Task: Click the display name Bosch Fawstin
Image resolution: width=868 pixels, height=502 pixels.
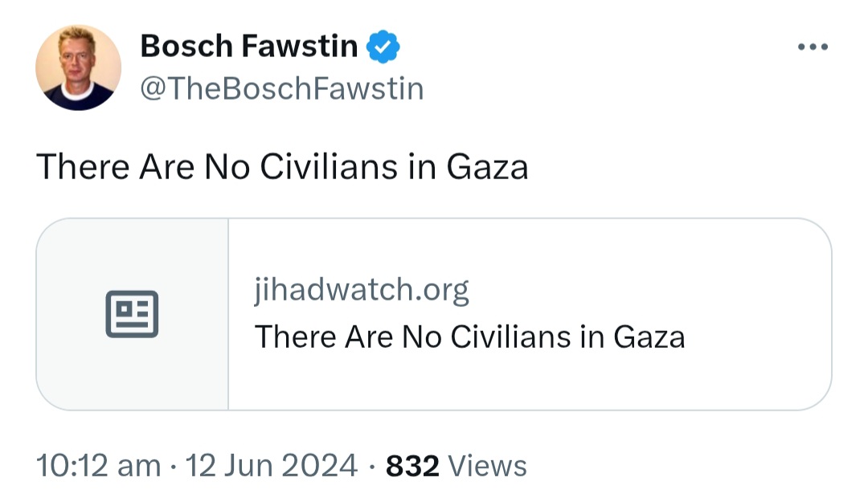Action: click(249, 46)
